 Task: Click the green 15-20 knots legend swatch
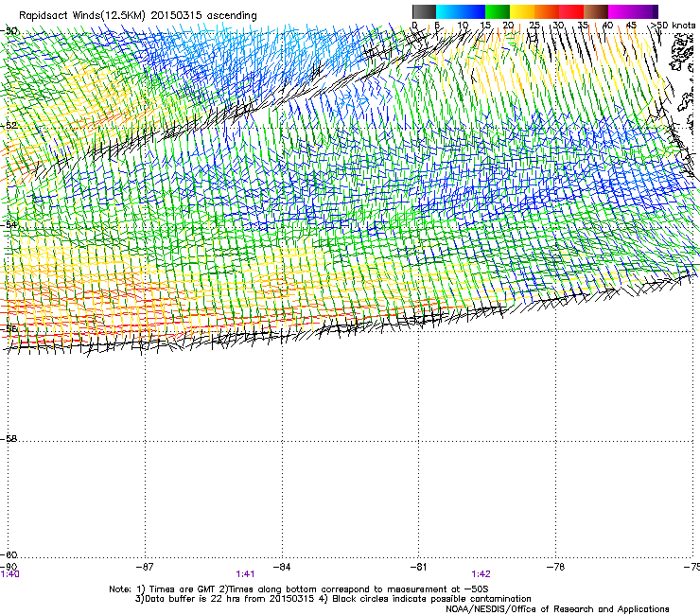click(x=498, y=11)
